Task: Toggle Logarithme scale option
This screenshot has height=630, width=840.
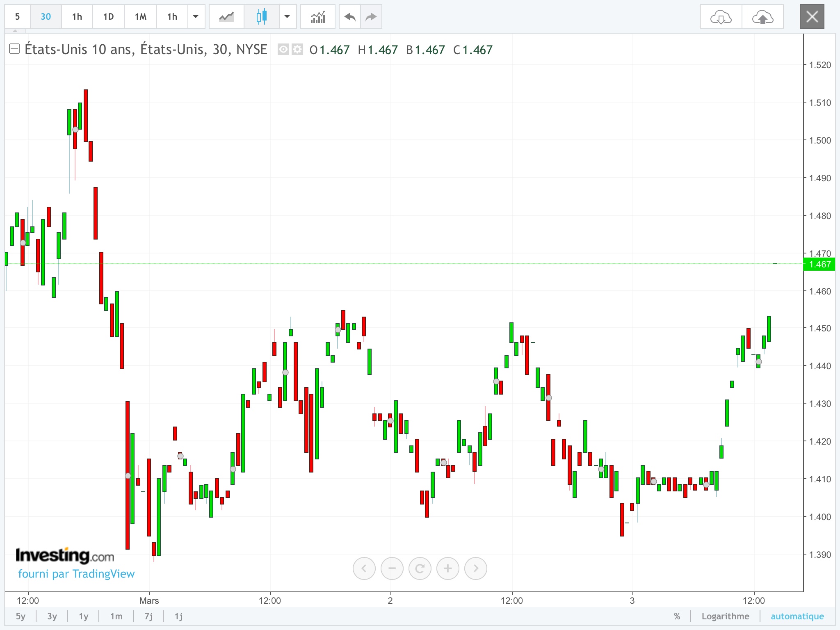Action: pos(725,616)
